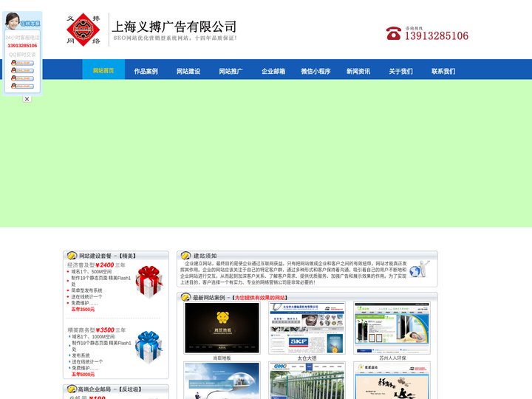Click the second QQ online chat button

(x=22, y=71)
